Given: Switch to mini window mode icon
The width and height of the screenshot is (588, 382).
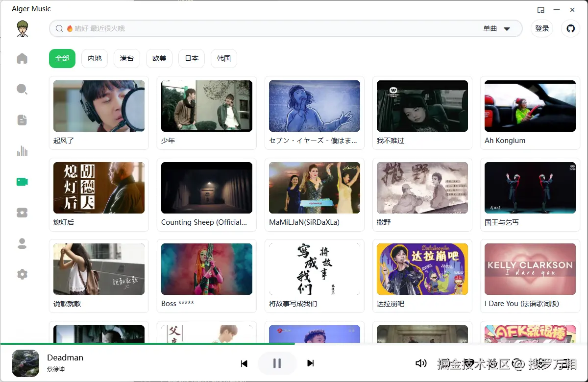Looking at the screenshot, I should click(x=540, y=10).
